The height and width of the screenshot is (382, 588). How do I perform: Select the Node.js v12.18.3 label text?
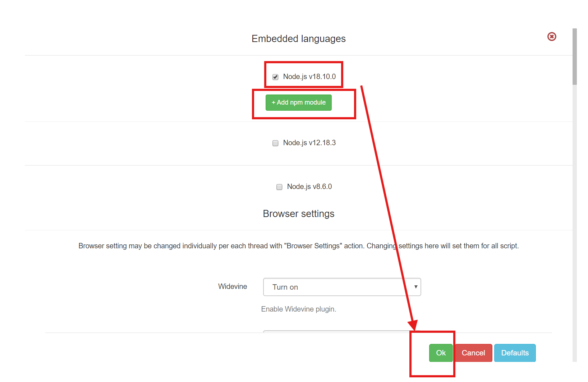click(x=309, y=143)
